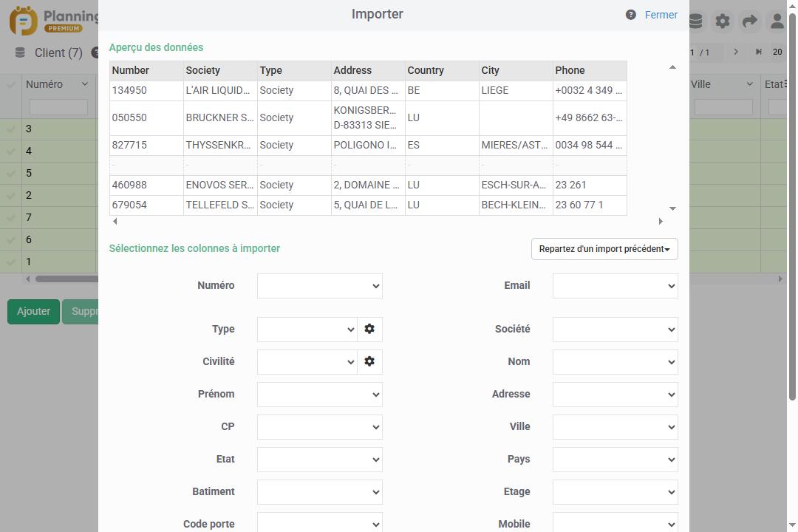Toggle the select-all checkmark in the grid header

tap(10, 84)
